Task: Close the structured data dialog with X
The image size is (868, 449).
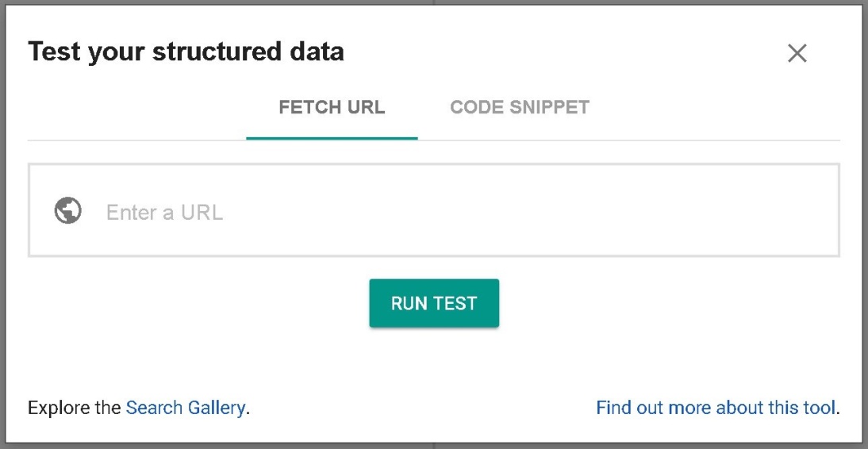Action: point(797,53)
